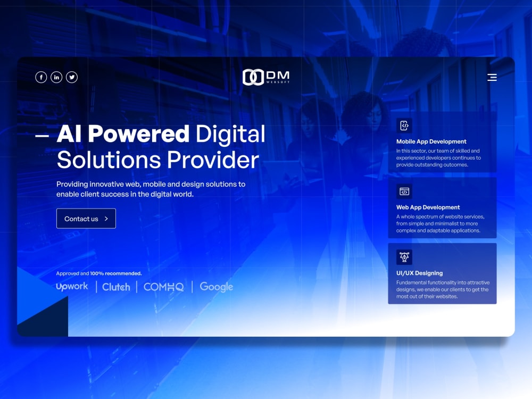This screenshot has width=532, height=399.
Task: Open the Mobile App Development heading
Action: click(431, 142)
